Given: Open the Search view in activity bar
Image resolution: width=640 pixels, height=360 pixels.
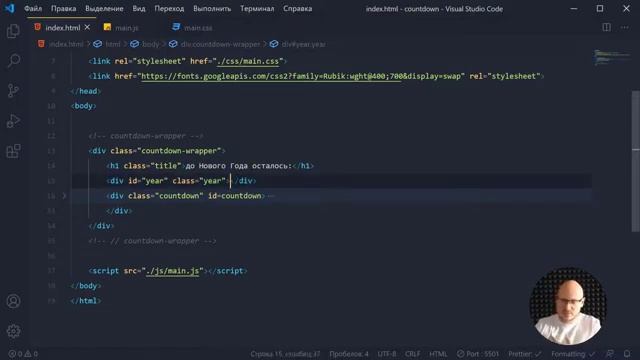Looking at the screenshot, I should pyautogui.click(x=13, y=61).
